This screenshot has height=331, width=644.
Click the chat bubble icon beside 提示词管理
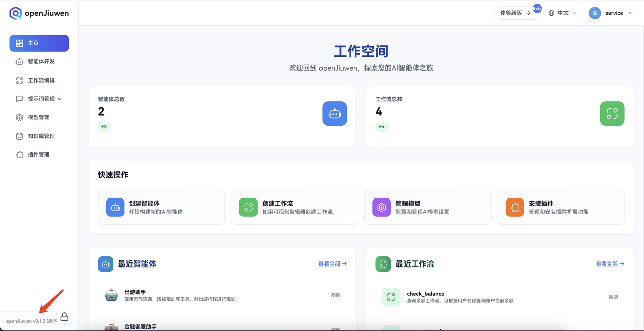[19, 99]
